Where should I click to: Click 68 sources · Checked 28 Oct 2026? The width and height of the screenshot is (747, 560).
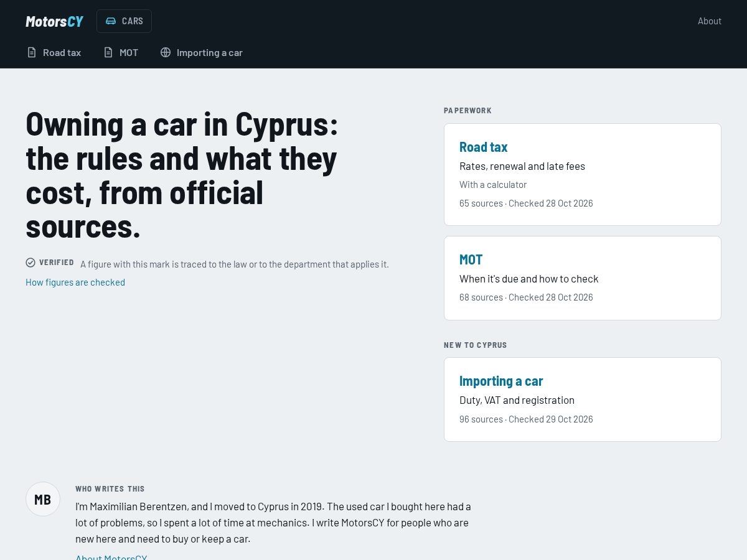click(x=526, y=297)
